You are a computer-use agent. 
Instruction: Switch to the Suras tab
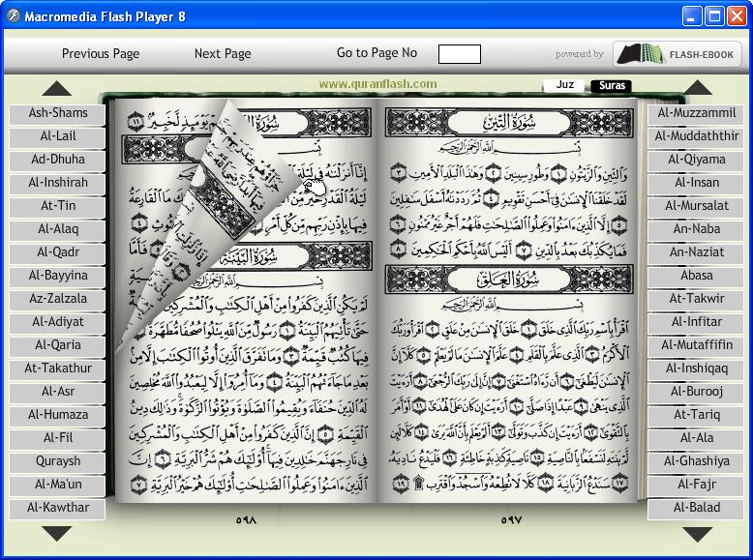pos(612,85)
